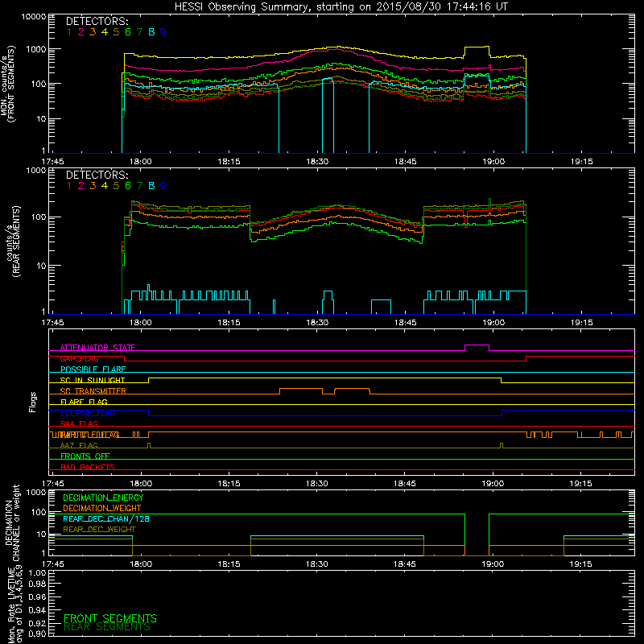
Task: Click yellow detector 4 in front segments legend
Action: 105,32
